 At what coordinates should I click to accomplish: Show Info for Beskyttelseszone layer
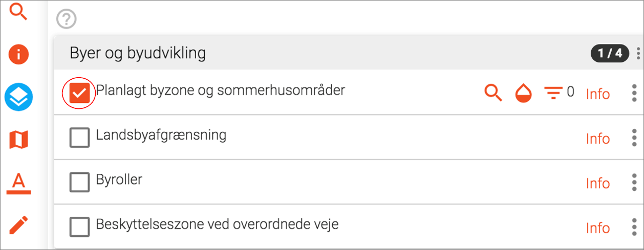tap(597, 228)
